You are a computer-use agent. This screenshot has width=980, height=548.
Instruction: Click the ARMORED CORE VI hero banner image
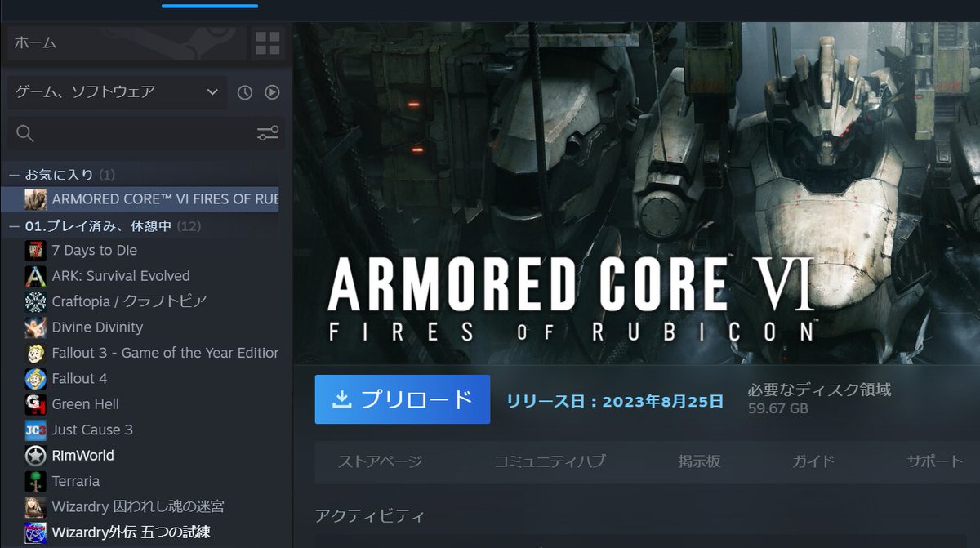coord(637,193)
